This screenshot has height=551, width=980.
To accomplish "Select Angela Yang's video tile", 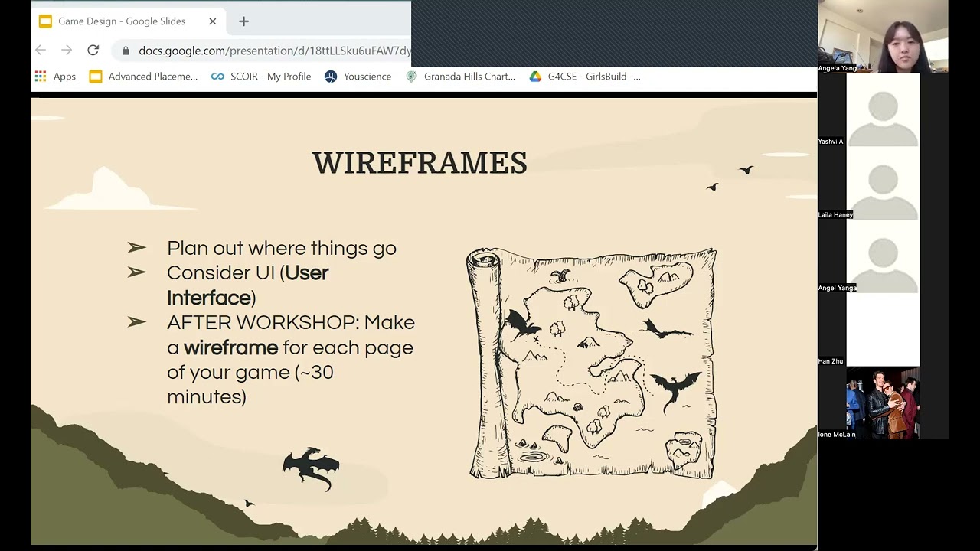I will [883, 37].
